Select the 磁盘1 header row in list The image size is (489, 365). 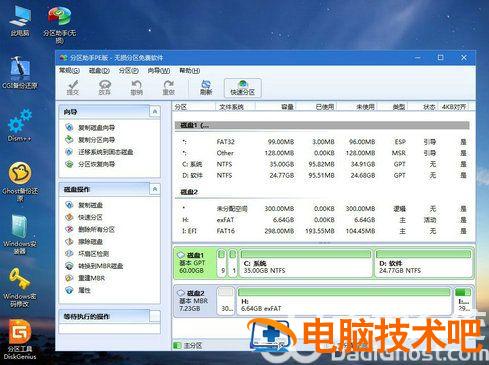(322, 125)
